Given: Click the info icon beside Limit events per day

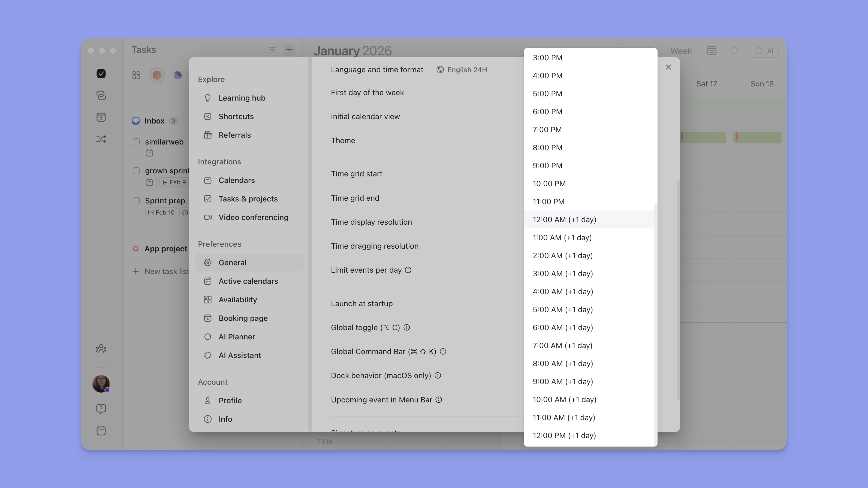Looking at the screenshot, I should tap(408, 270).
